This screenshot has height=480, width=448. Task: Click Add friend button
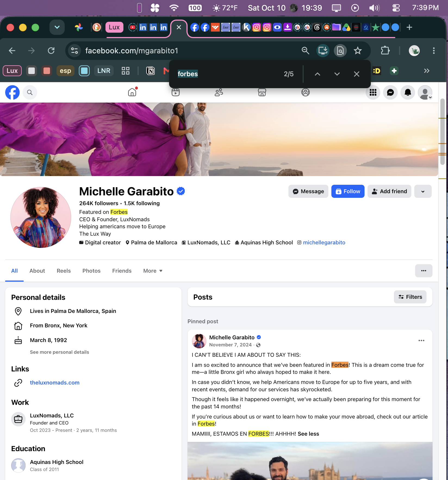389,191
